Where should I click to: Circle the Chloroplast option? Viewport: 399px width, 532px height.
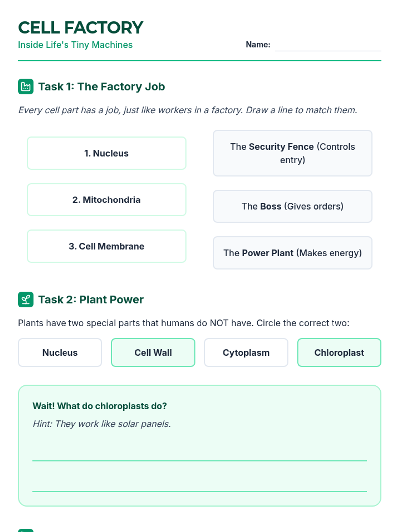[x=339, y=353]
